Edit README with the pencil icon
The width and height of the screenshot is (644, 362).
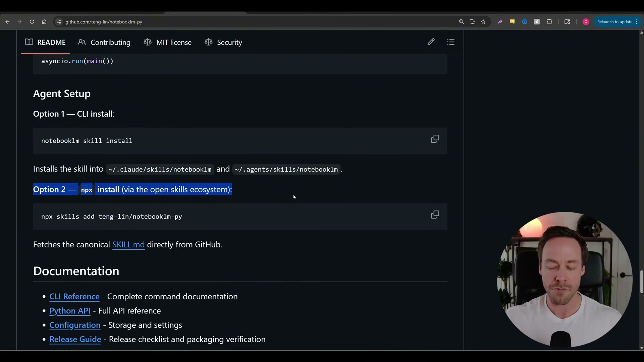(x=431, y=42)
